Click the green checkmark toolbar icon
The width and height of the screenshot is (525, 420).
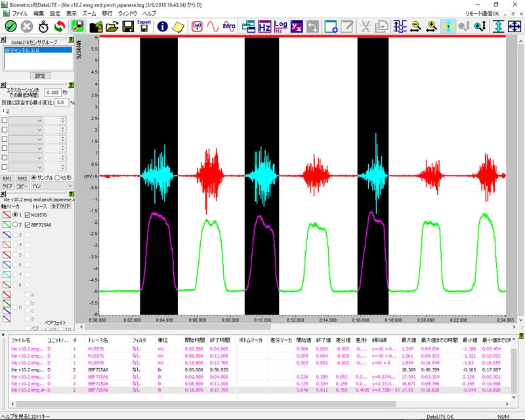pyautogui.click(x=10, y=26)
